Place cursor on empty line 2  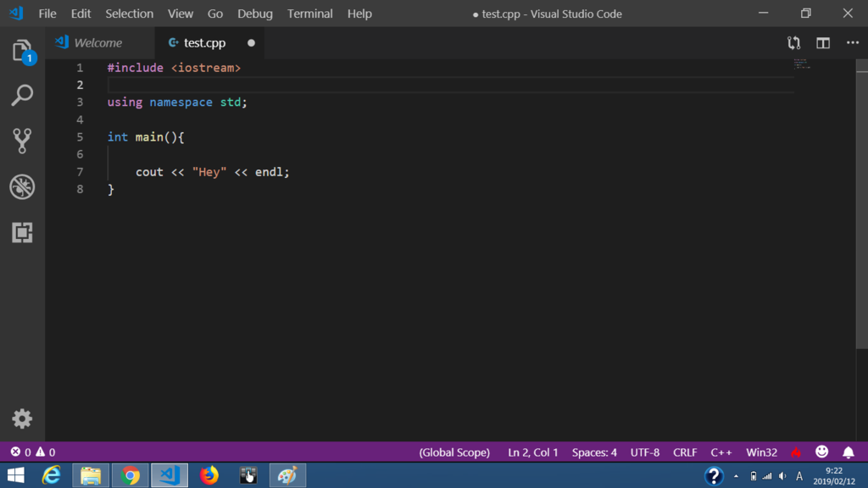click(x=451, y=85)
